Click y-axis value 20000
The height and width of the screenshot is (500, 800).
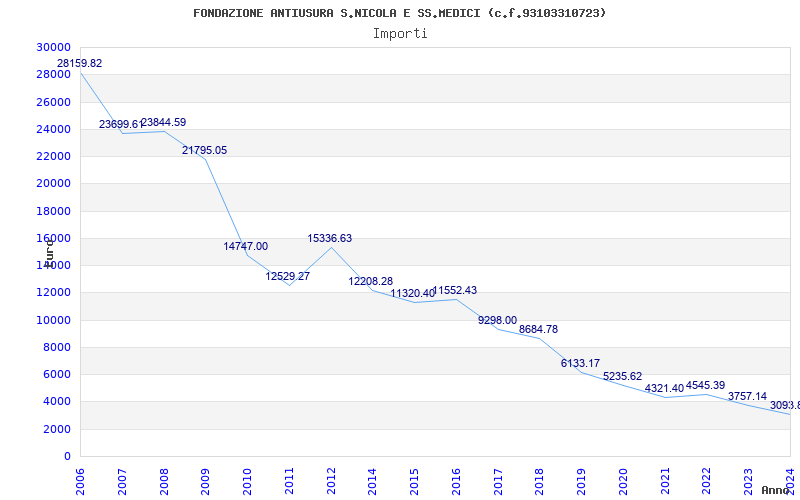[53, 184]
